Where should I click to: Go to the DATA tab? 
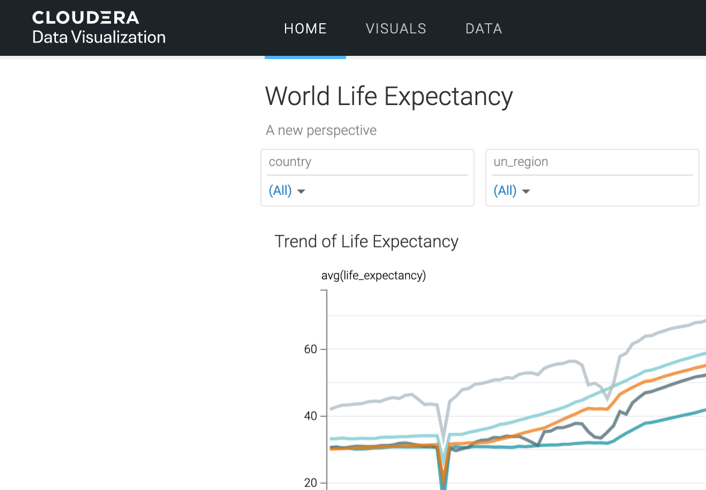click(484, 29)
